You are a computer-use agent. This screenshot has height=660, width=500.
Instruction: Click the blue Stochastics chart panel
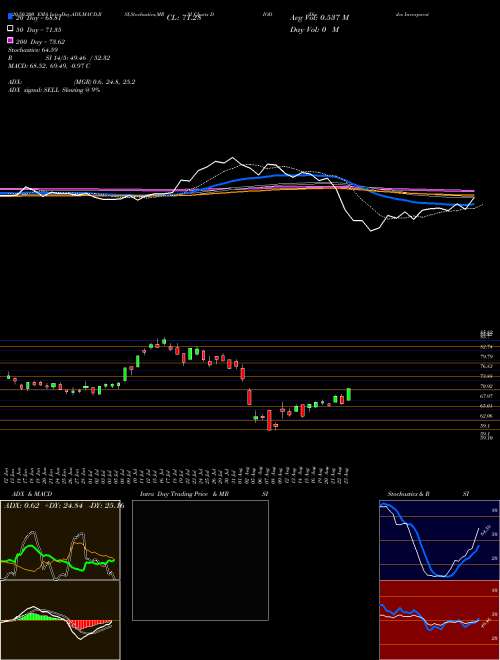(439, 540)
